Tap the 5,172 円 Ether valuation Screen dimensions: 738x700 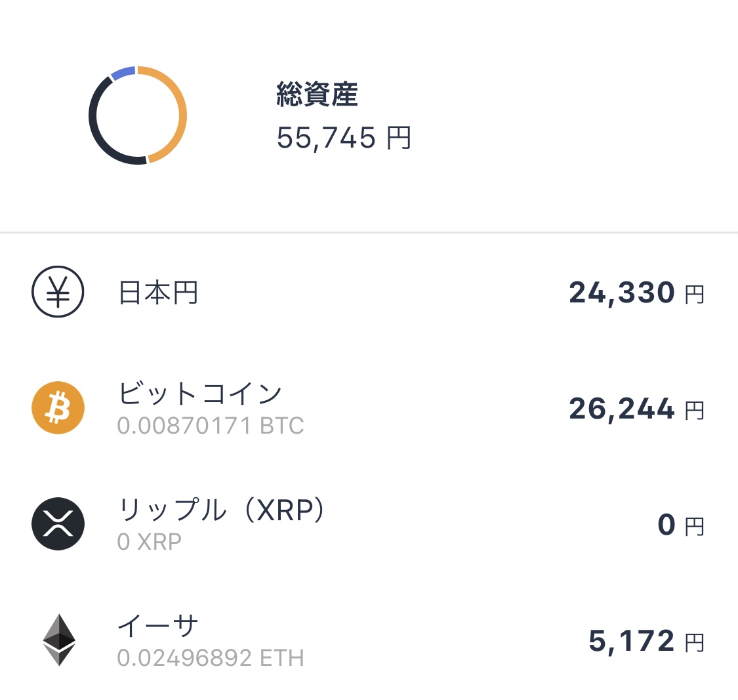point(646,641)
